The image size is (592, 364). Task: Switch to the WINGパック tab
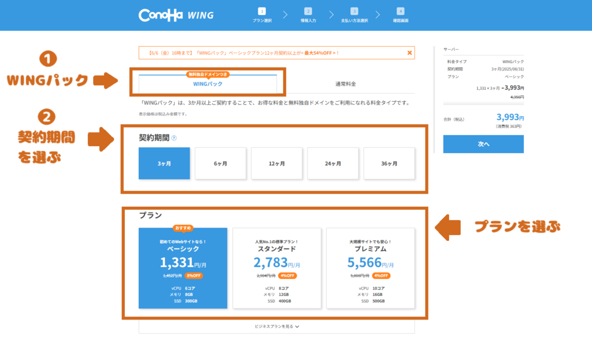coord(208,84)
